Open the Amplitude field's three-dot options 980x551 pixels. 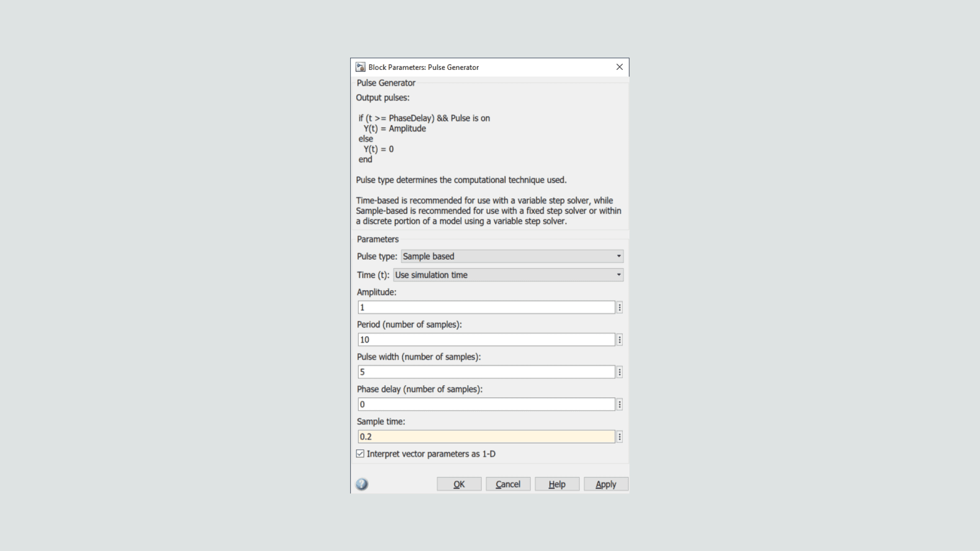point(620,308)
